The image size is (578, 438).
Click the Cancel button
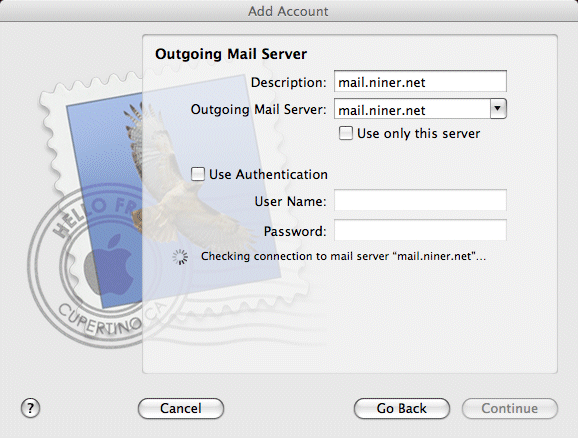pyautogui.click(x=181, y=409)
